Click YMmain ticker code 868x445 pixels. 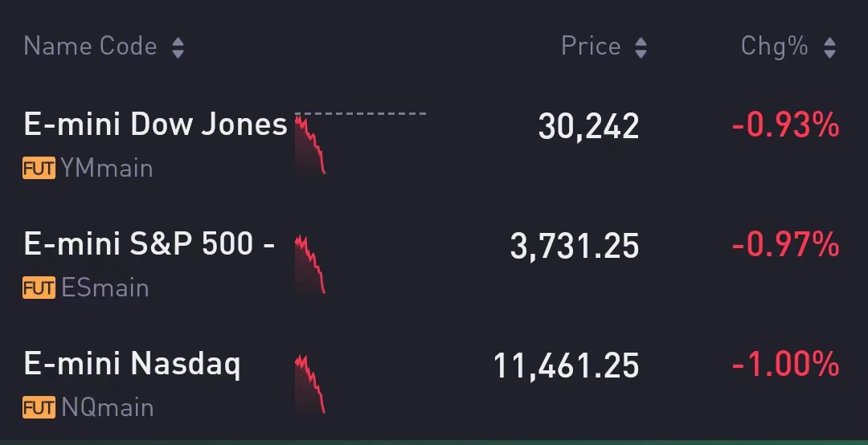(x=107, y=168)
